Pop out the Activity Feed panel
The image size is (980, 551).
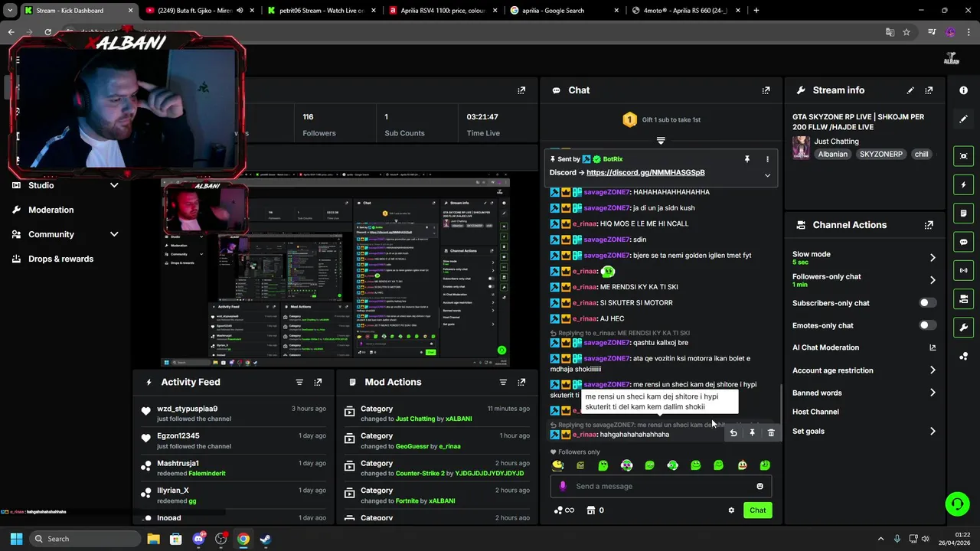318,382
